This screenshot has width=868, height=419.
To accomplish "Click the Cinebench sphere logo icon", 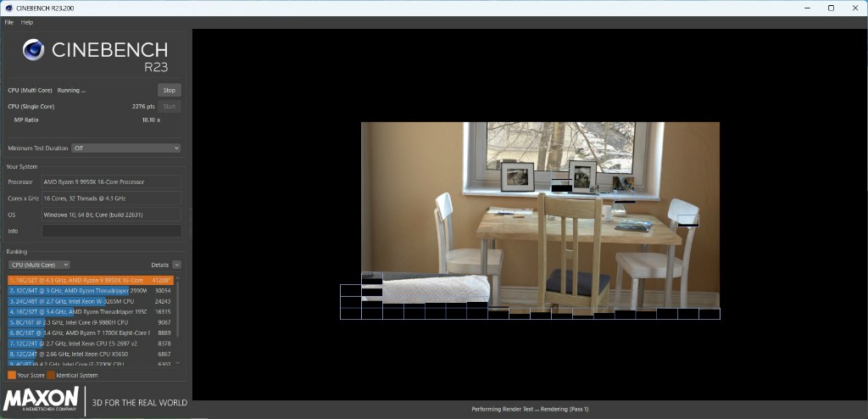I will click(34, 50).
